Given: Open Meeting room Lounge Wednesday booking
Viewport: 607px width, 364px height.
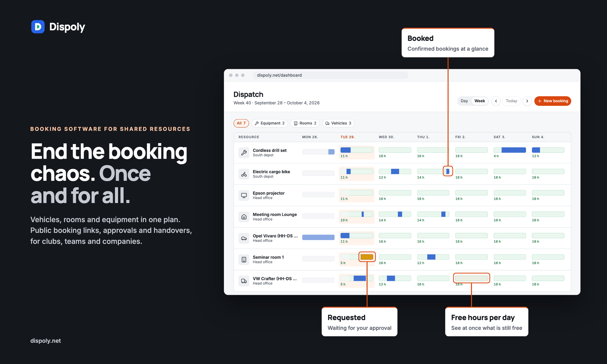Looking at the screenshot, I should [400, 214].
